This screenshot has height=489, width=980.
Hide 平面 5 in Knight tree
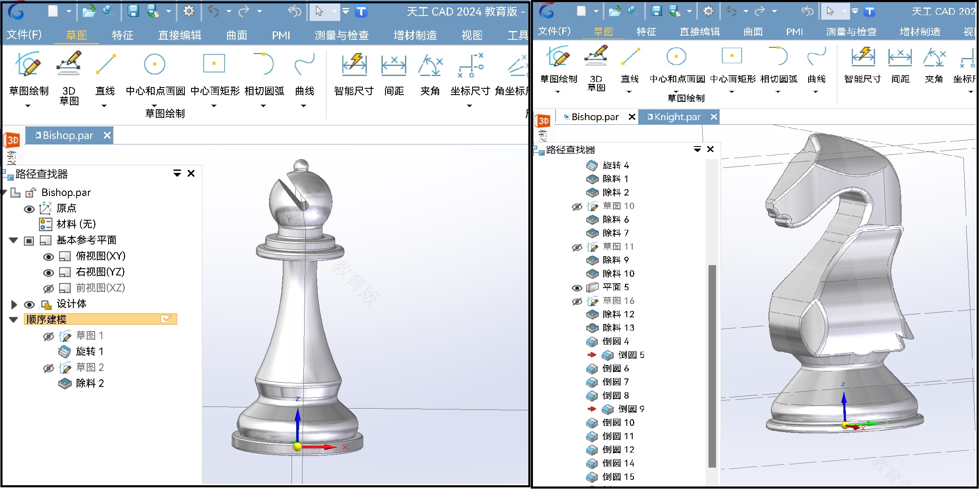click(x=577, y=288)
